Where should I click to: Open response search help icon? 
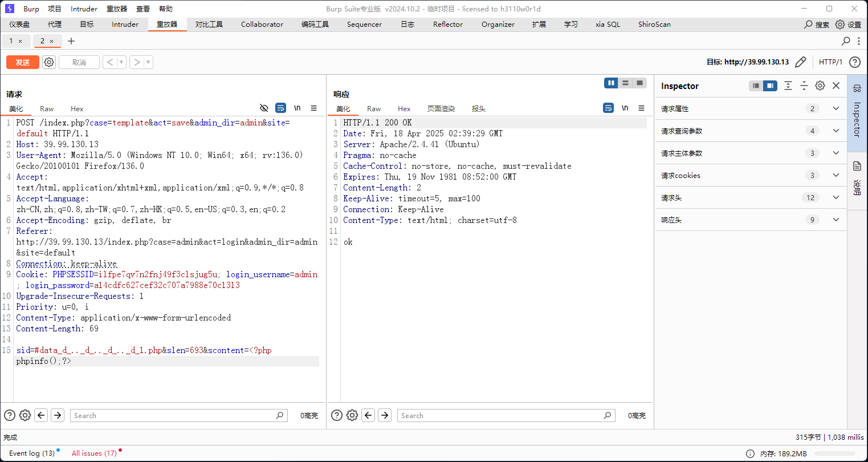(337, 415)
